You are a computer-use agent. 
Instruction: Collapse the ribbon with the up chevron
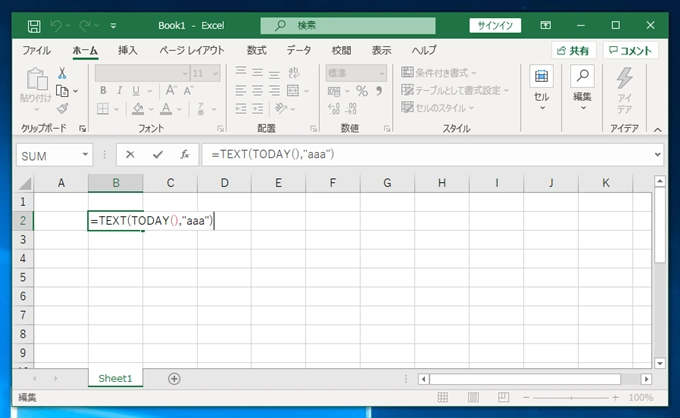pyautogui.click(x=657, y=130)
